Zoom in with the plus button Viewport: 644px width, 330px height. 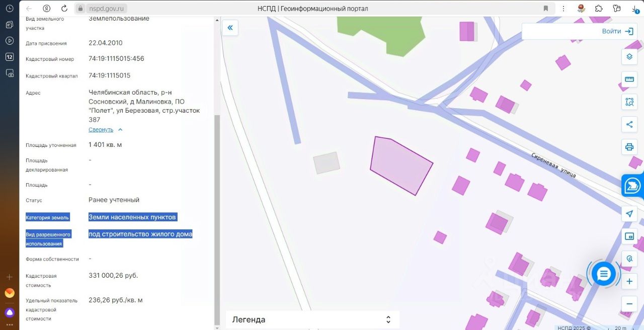tap(629, 282)
